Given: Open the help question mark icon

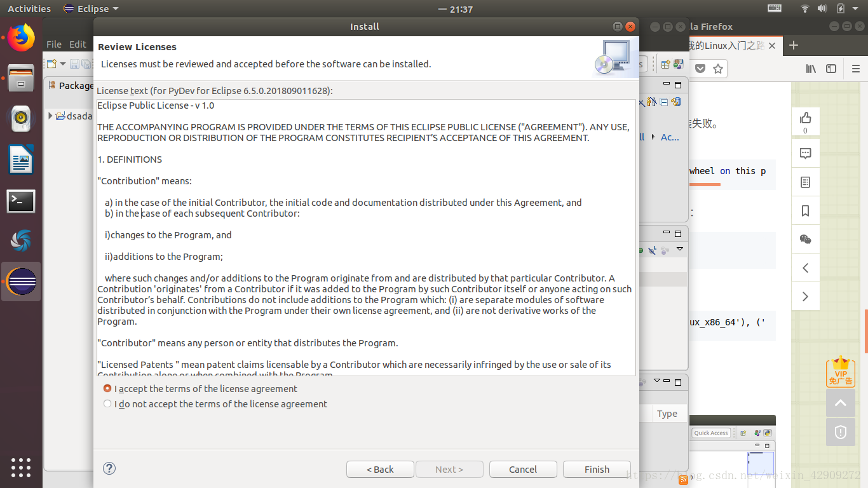Looking at the screenshot, I should tap(109, 468).
